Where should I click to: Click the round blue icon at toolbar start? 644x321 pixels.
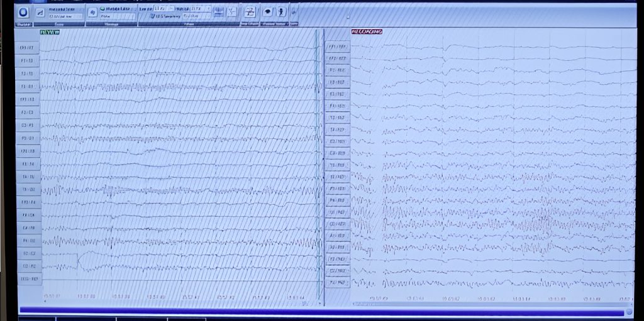[24, 12]
